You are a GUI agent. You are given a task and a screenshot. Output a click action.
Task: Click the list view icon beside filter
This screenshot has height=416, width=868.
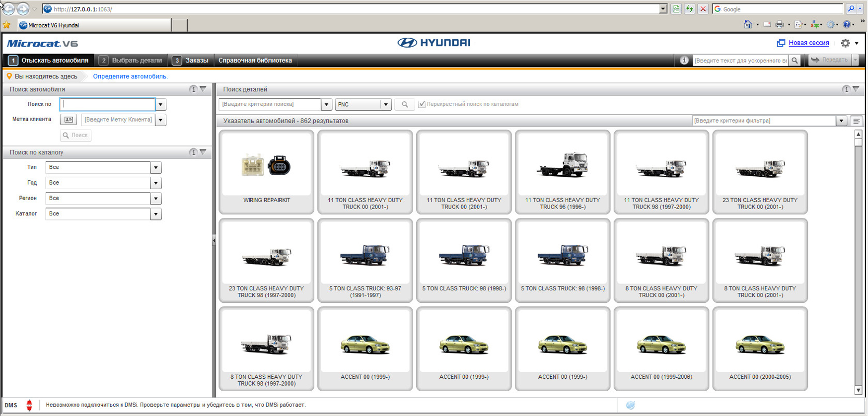[x=856, y=121]
